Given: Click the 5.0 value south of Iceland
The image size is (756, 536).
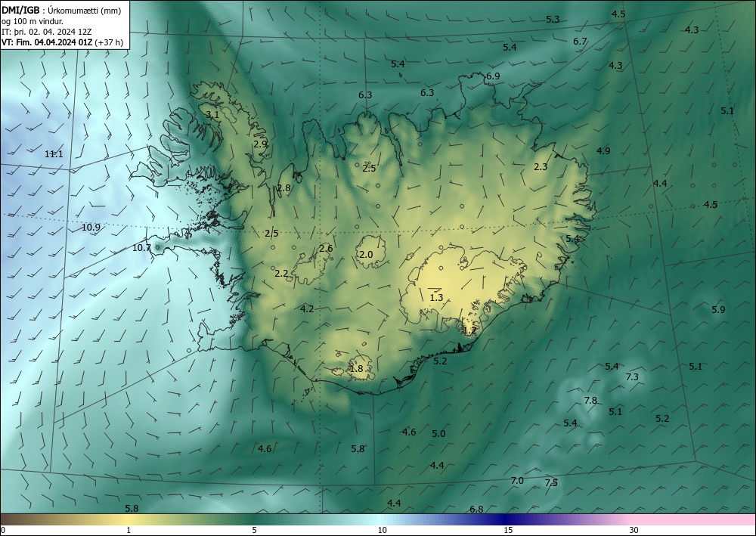Looking at the screenshot, I should [x=438, y=434].
